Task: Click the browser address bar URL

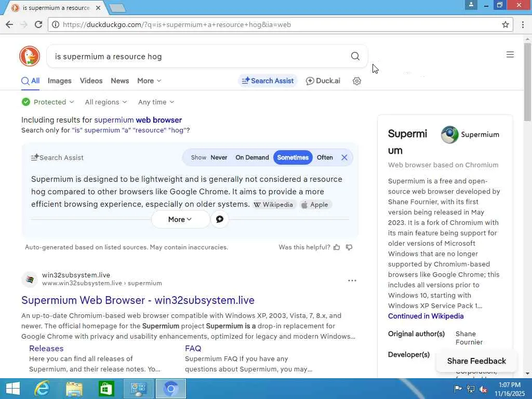Action: click(177, 24)
